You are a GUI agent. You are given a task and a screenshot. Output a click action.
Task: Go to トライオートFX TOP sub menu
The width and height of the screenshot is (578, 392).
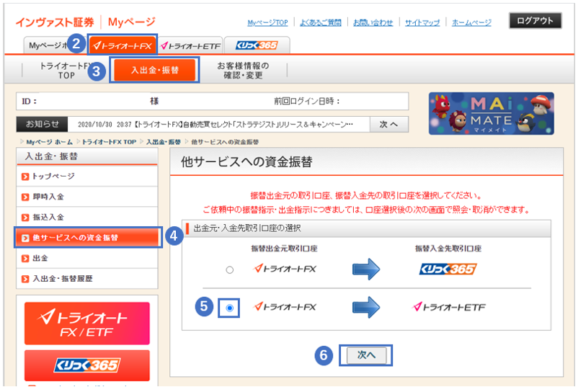66,71
